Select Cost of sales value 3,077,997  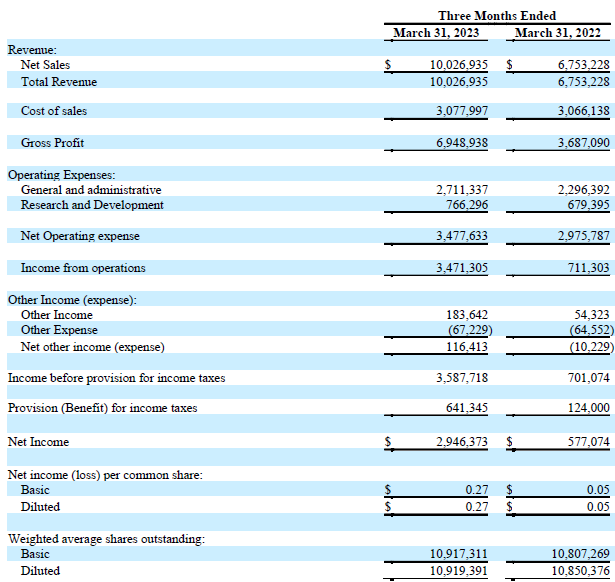462,111
